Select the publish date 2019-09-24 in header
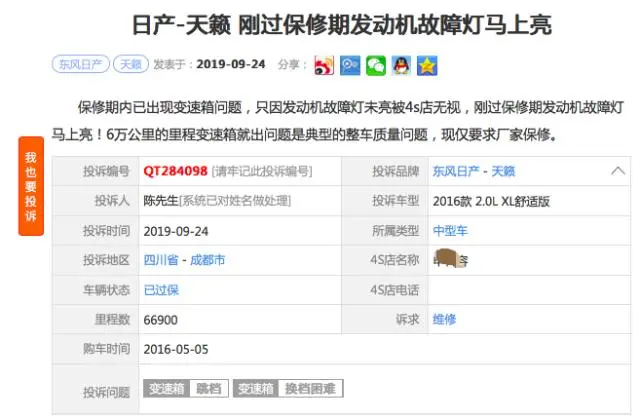This screenshot has height=419, width=640. pos(231,64)
